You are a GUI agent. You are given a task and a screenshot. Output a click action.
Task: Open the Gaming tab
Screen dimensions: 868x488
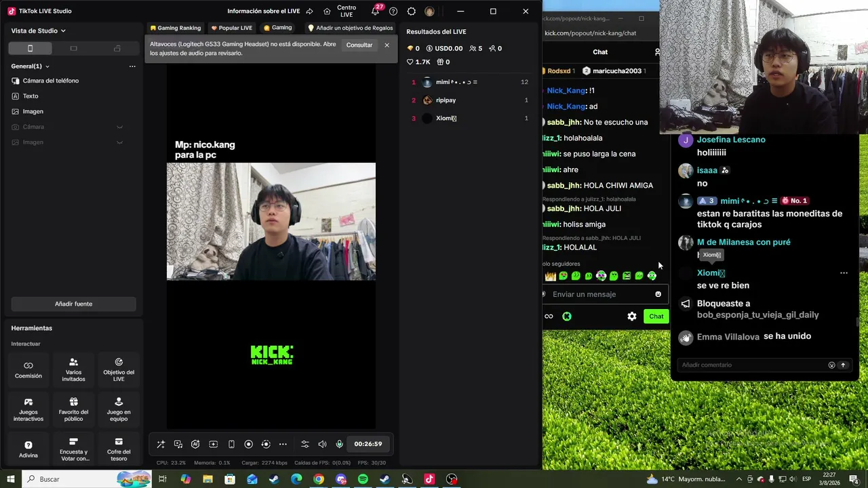tap(277, 28)
